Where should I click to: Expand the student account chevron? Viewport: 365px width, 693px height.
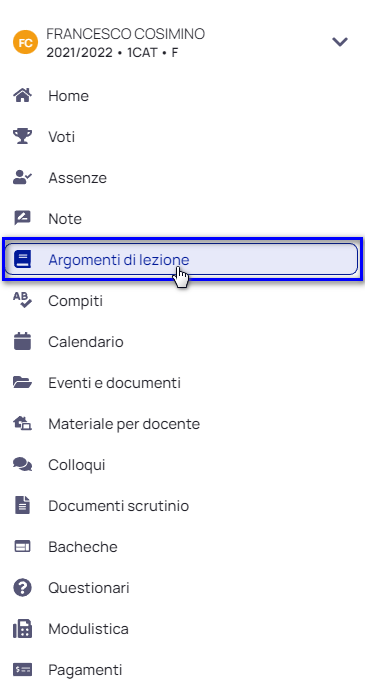pos(340,42)
